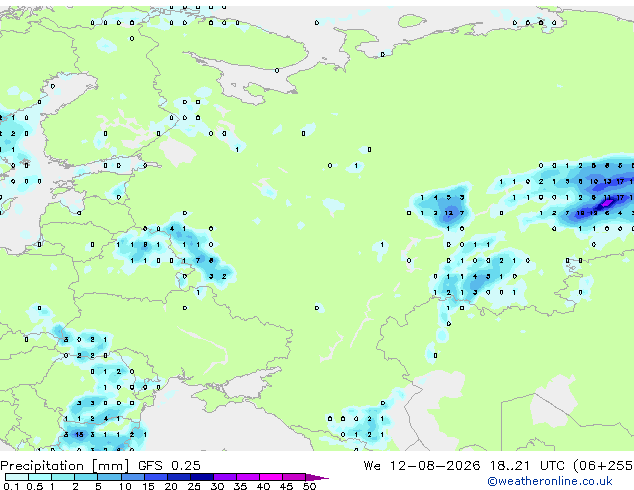Pick the 1–2 mm legend color box
This screenshot has width=634, height=490.
coord(63,477)
